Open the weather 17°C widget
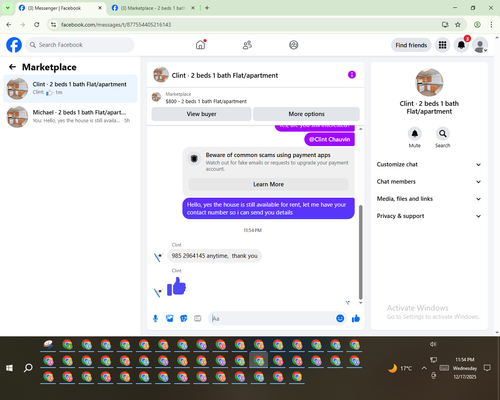 click(x=400, y=368)
